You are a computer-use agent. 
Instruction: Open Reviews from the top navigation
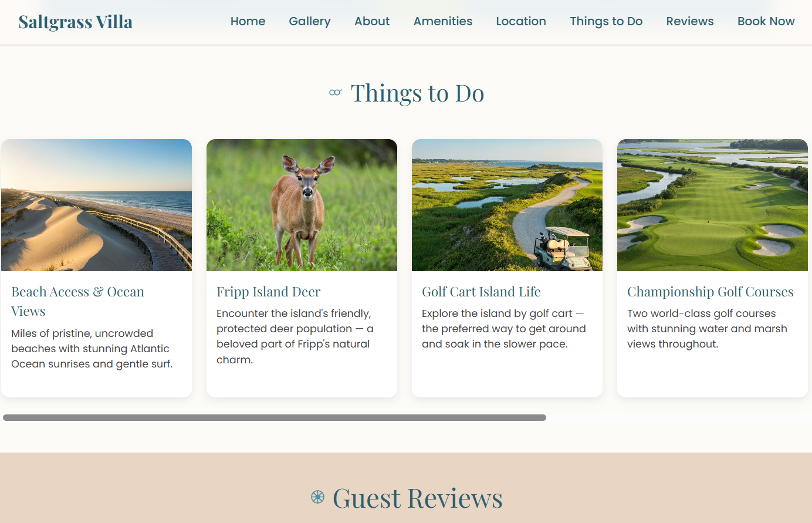690,21
